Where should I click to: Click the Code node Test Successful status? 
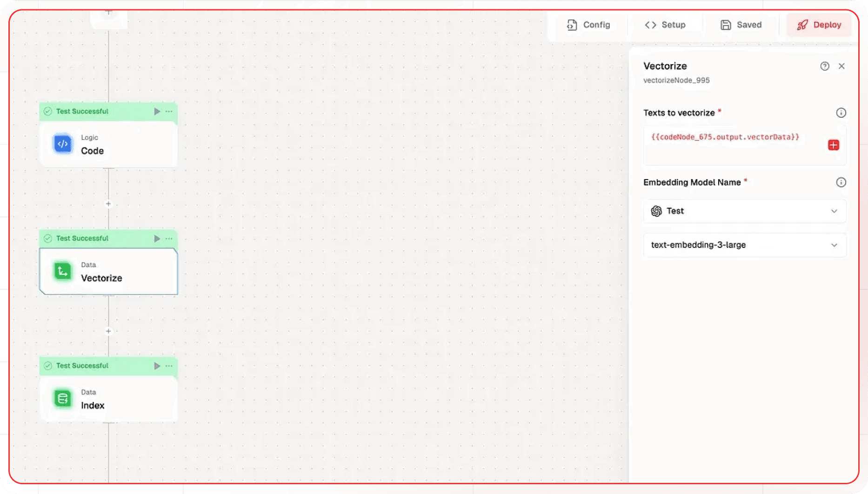pyautogui.click(x=82, y=111)
